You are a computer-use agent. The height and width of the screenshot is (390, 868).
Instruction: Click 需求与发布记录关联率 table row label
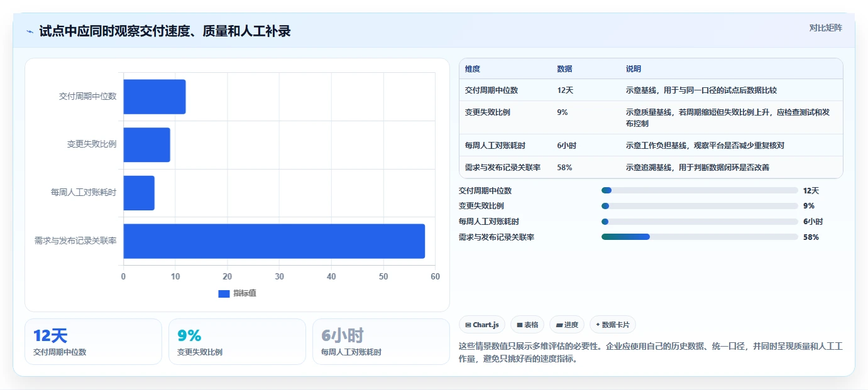click(x=503, y=168)
